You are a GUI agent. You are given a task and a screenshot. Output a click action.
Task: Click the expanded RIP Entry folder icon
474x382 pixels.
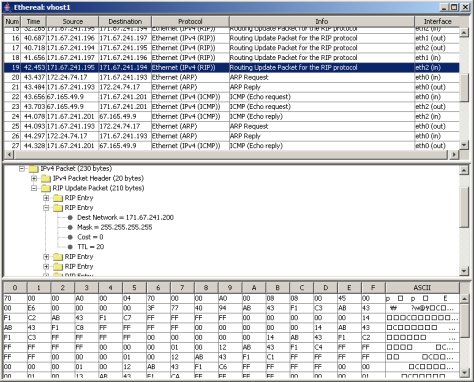click(58, 208)
